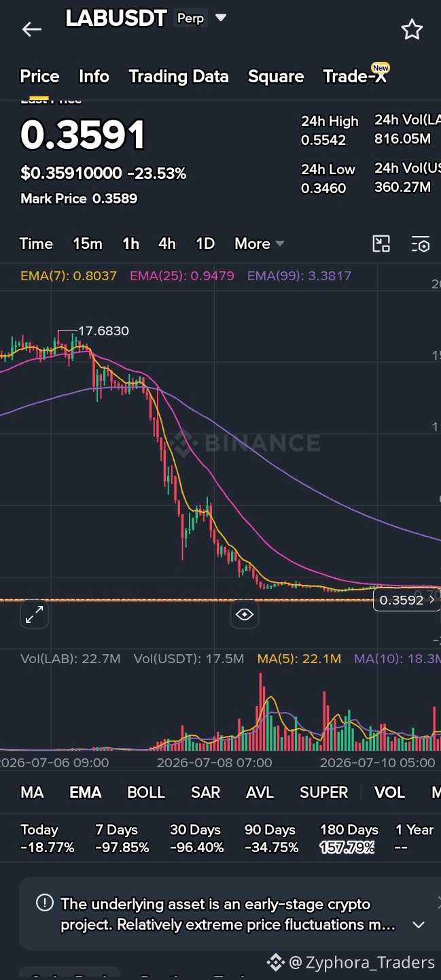Tap the 17.6830 high price marker
441x980 pixels.
tap(103, 331)
